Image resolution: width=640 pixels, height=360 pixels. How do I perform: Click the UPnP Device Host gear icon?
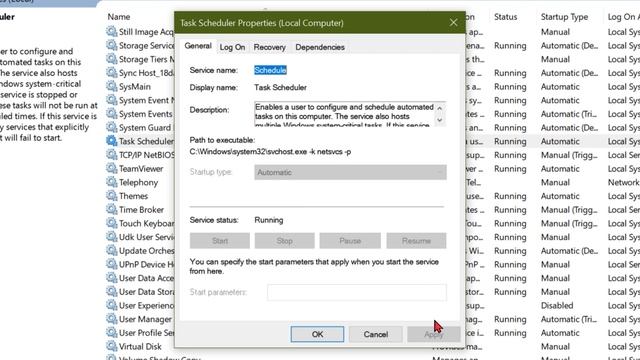click(x=111, y=264)
